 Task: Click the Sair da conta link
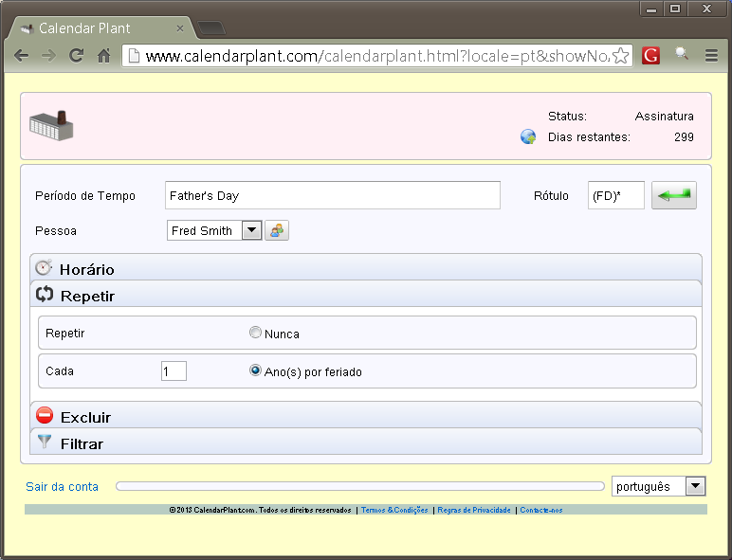[62, 486]
